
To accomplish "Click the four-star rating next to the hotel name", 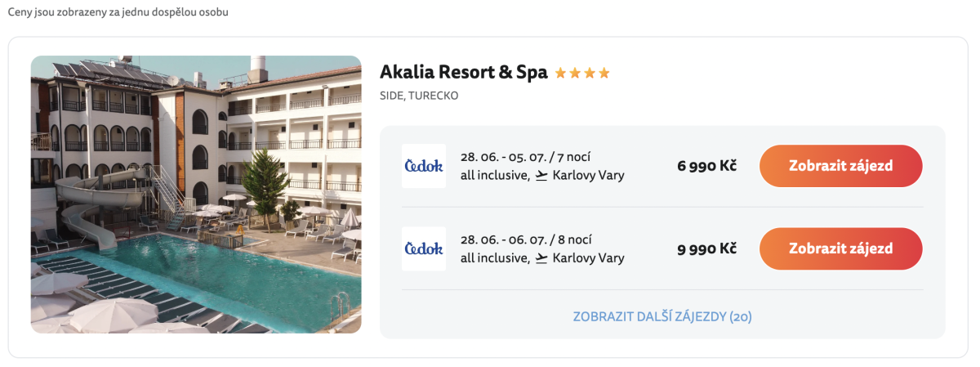I will 582,74.
